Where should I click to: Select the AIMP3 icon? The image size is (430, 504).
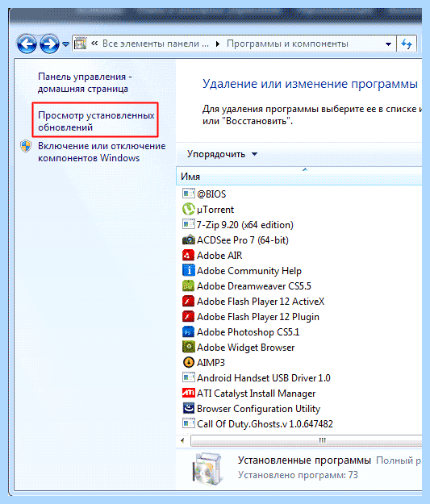[189, 362]
